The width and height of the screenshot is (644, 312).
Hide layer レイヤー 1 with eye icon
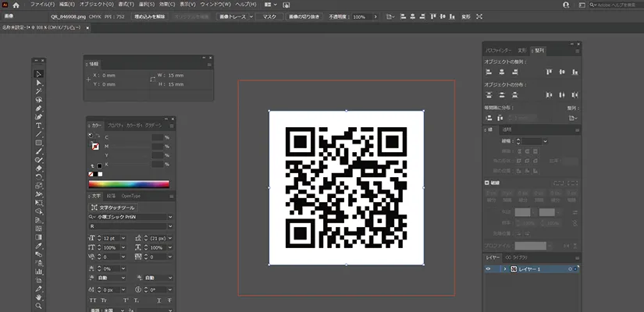click(x=489, y=269)
